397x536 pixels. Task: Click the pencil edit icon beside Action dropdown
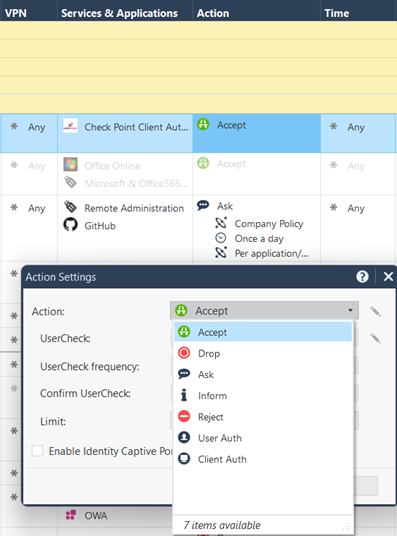375,311
